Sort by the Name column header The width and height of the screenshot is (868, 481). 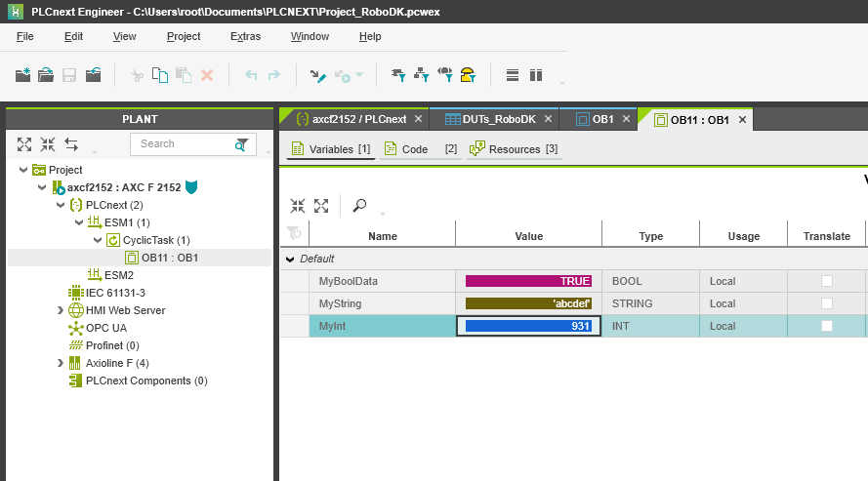[x=383, y=236]
